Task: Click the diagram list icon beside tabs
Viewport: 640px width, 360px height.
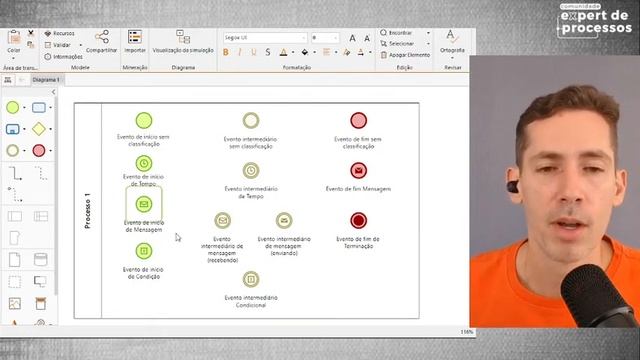Action: point(8,80)
